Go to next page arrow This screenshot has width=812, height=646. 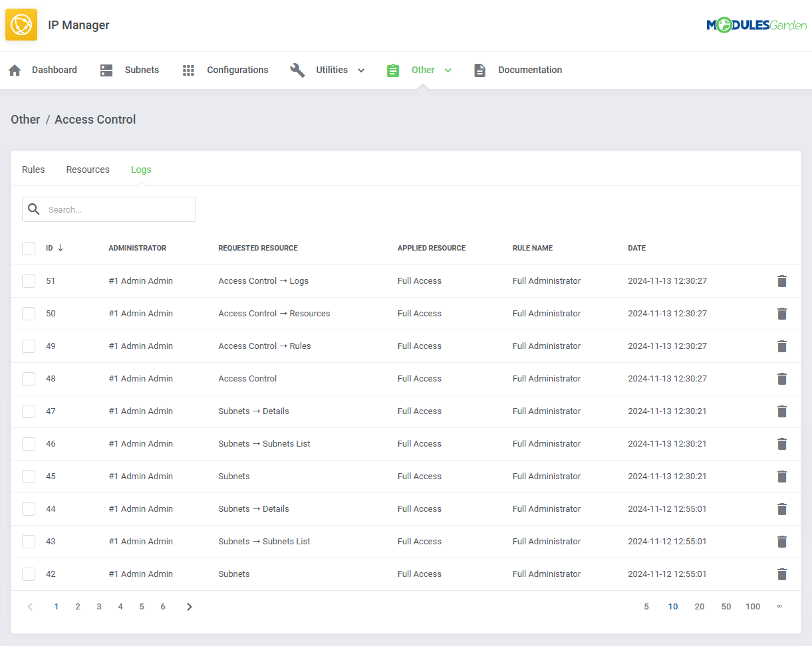pyautogui.click(x=190, y=607)
